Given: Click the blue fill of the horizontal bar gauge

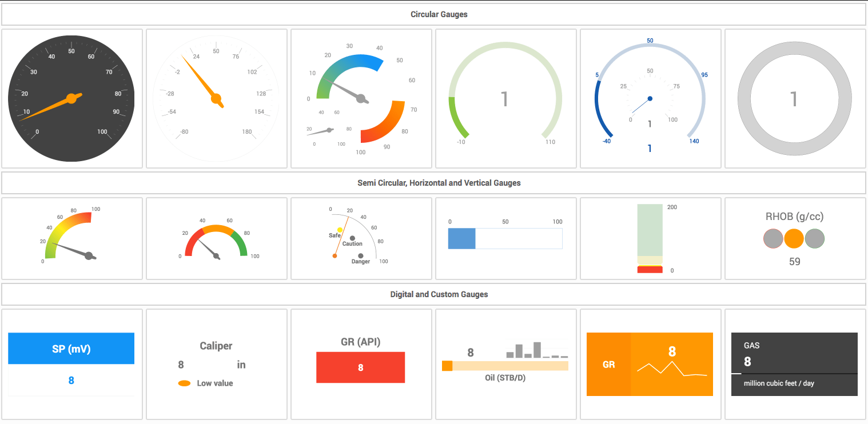Looking at the screenshot, I should click(461, 238).
